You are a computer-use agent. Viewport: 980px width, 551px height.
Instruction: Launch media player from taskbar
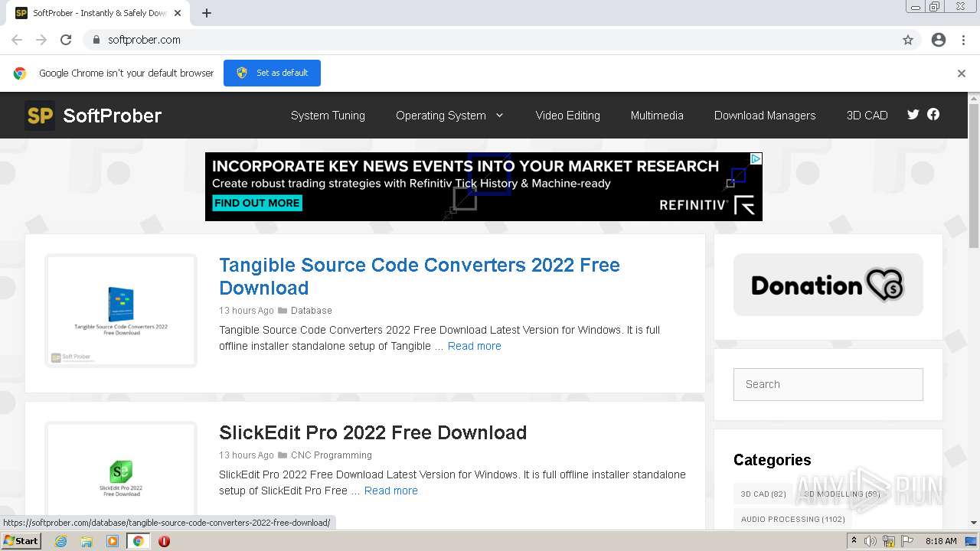coord(113,541)
